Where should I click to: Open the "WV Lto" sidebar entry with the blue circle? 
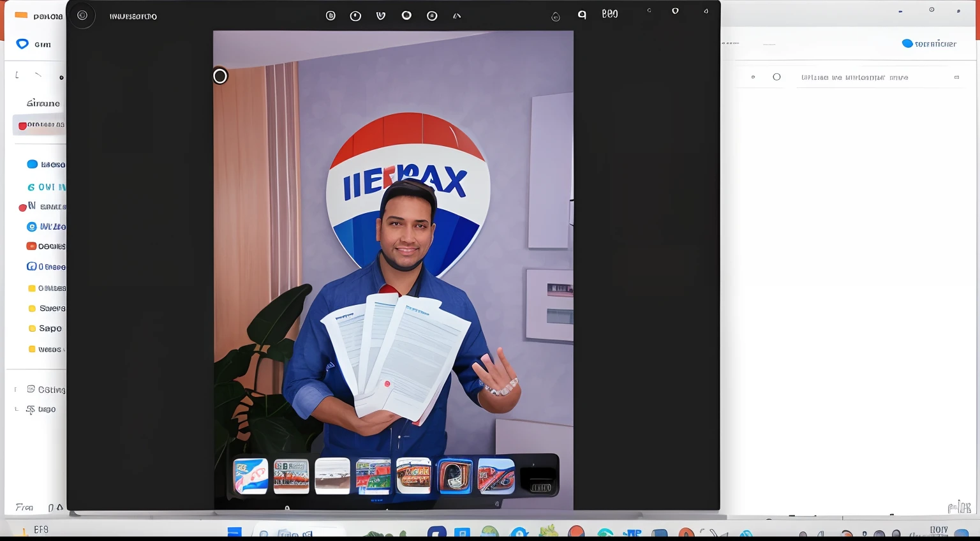pos(46,226)
